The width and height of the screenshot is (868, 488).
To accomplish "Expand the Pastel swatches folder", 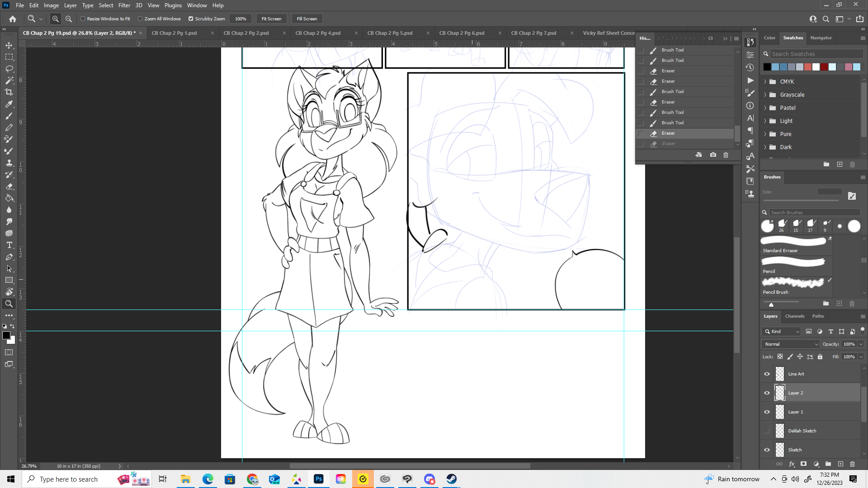I will tap(765, 108).
